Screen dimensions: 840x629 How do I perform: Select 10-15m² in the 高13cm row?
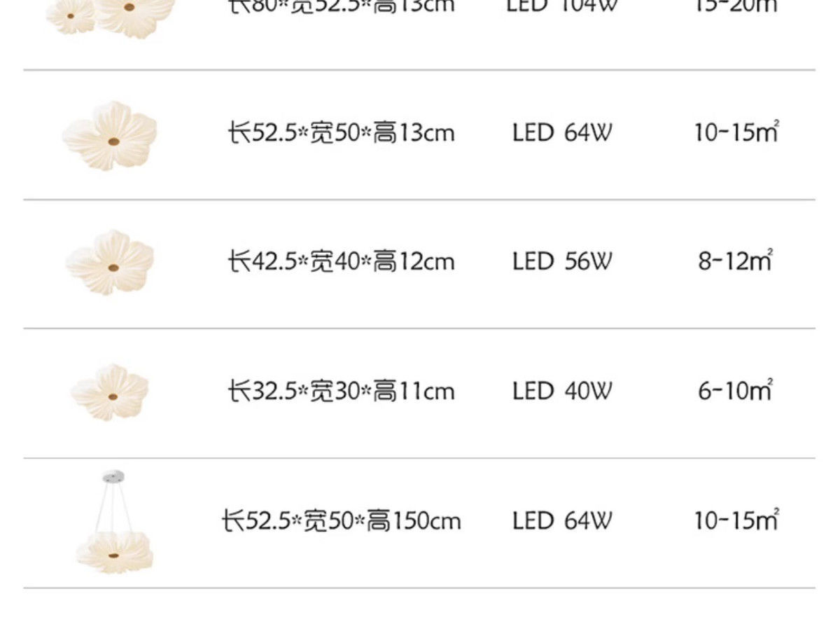click(736, 132)
